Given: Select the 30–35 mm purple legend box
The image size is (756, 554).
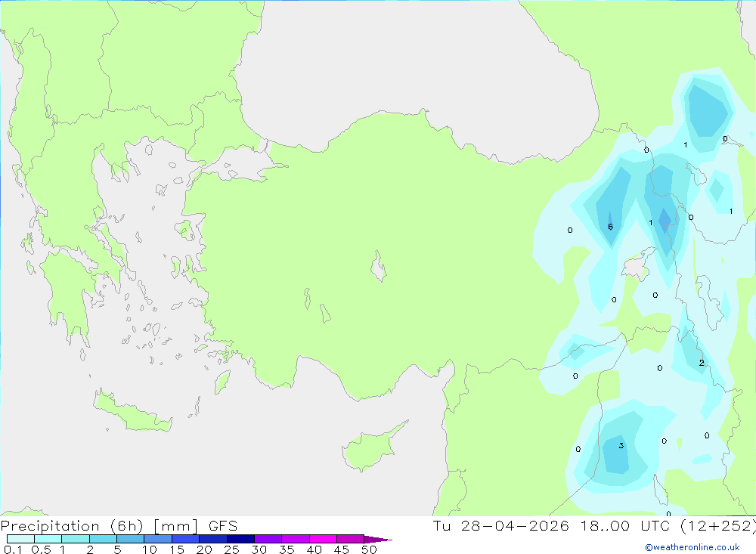Looking at the screenshot, I should (x=268, y=539).
